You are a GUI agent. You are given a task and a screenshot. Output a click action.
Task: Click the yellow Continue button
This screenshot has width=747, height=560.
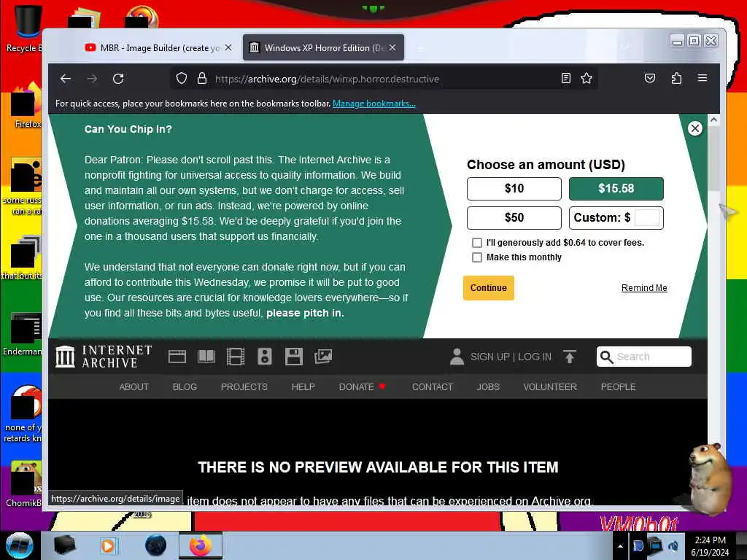click(488, 287)
